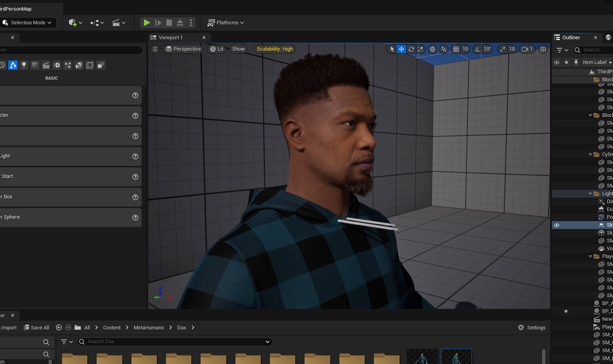613x364 pixels.
Task: Toggle grid snapping in viewport toolbar
Action: 456,49
